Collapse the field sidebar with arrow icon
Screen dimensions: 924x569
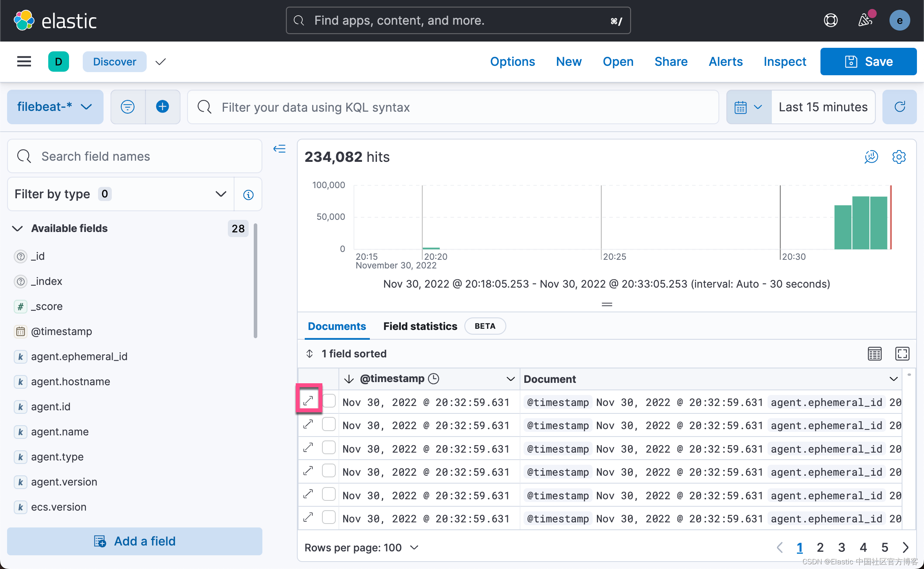[x=279, y=149]
